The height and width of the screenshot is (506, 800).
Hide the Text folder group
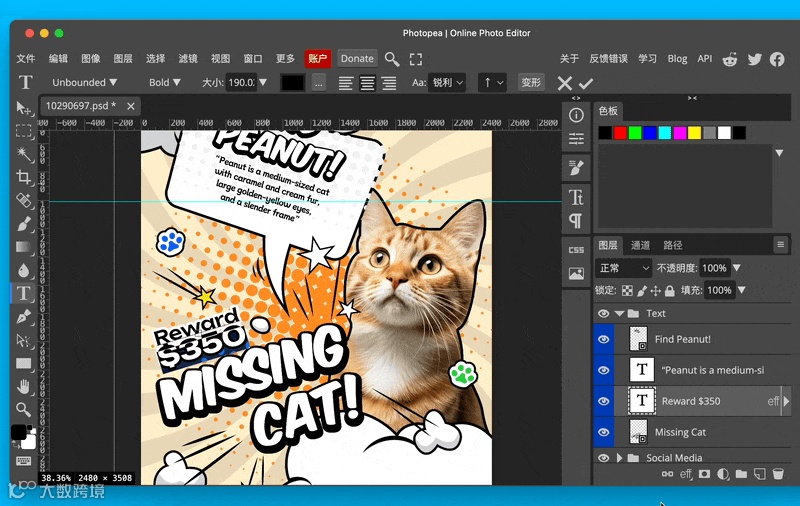(x=603, y=314)
